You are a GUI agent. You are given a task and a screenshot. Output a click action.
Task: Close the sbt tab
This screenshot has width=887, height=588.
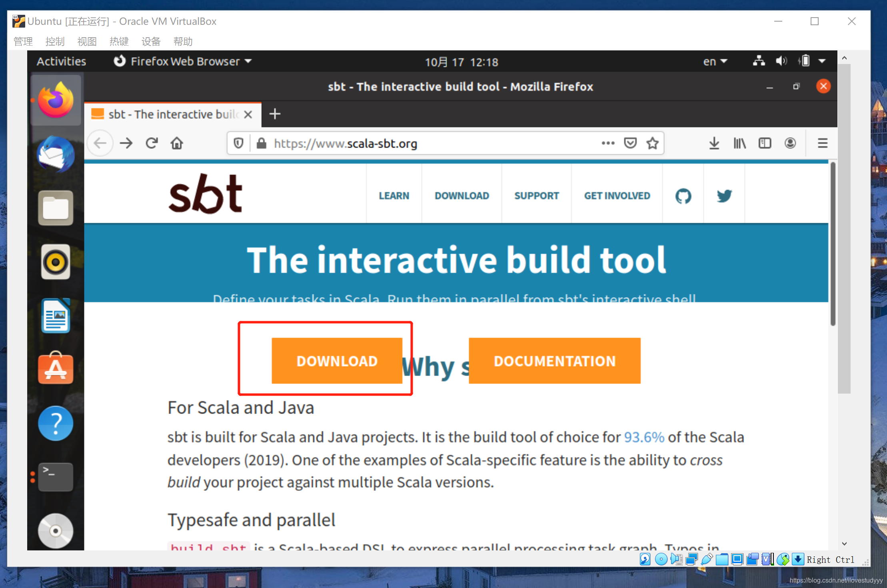point(248,115)
